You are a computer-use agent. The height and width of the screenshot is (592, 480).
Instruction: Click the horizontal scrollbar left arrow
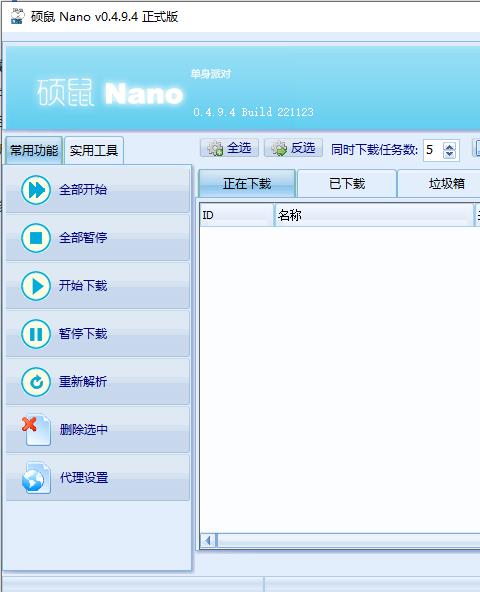click(208, 541)
